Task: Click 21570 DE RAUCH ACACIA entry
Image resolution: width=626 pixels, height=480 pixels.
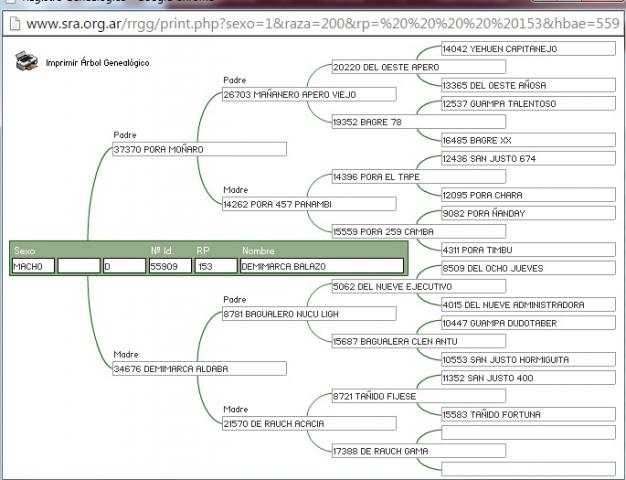Action: pos(309,424)
